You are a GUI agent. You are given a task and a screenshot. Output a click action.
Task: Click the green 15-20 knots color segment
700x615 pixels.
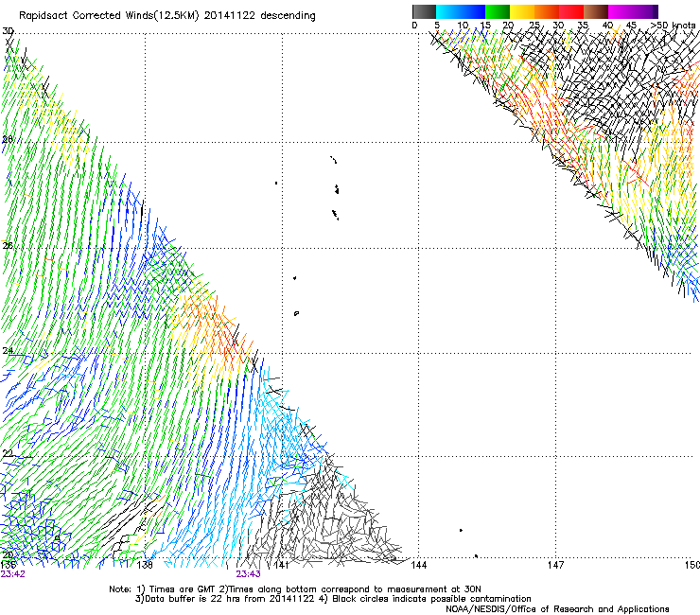point(498,11)
